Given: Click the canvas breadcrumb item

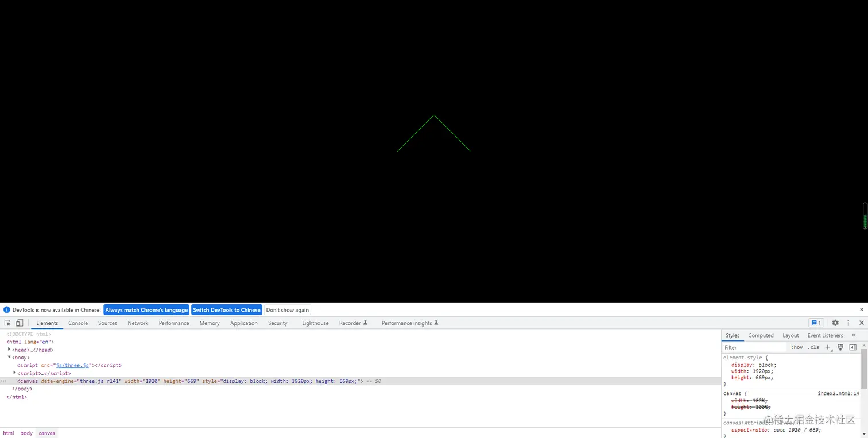Looking at the screenshot, I should tap(47, 433).
